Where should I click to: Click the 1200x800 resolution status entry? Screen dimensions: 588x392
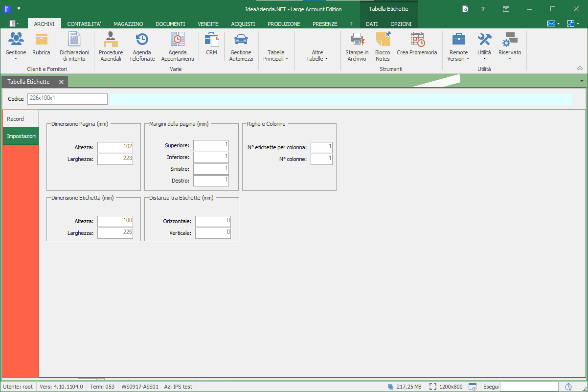pos(446,387)
